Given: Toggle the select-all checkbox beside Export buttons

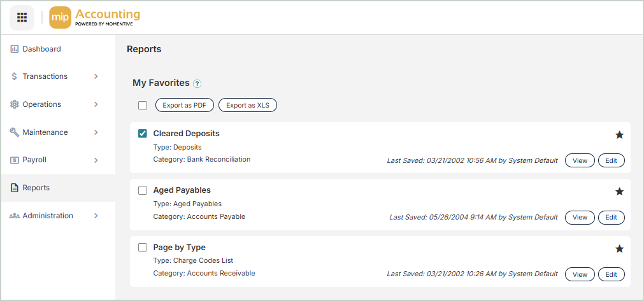Looking at the screenshot, I should coord(143,106).
